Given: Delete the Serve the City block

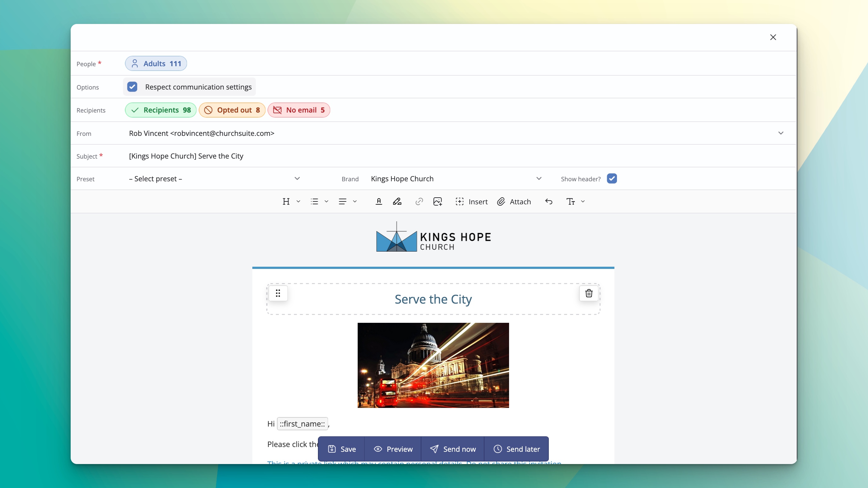Looking at the screenshot, I should pyautogui.click(x=589, y=293).
